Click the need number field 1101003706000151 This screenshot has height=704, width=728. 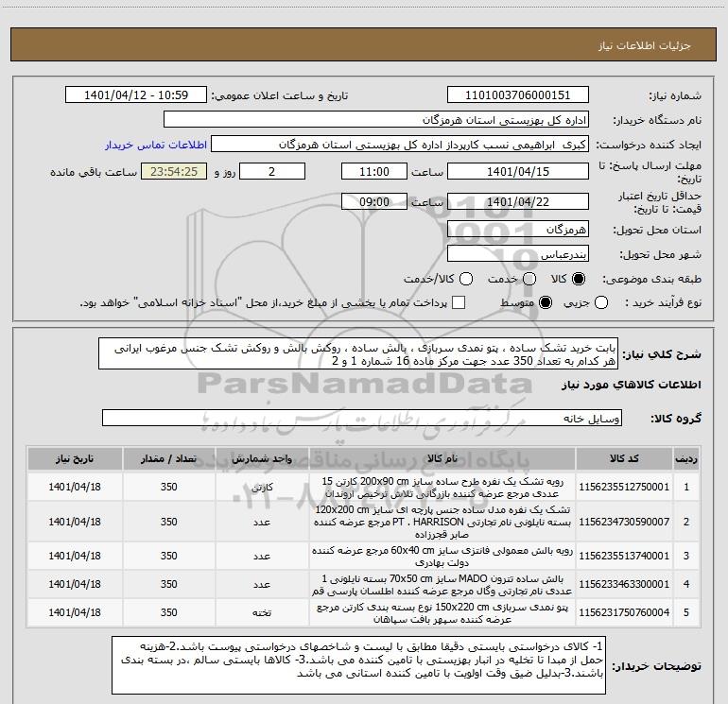pyautogui.click(x=518, y=95)
